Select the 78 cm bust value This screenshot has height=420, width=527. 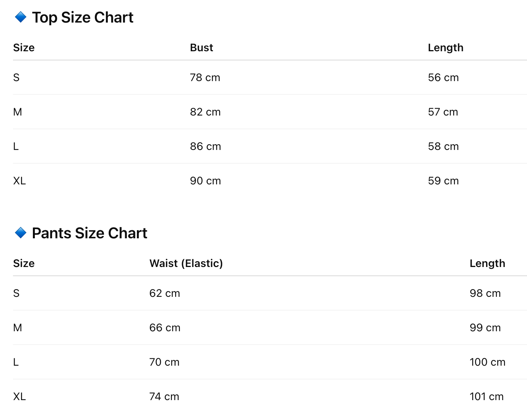(x=205, y=78)
